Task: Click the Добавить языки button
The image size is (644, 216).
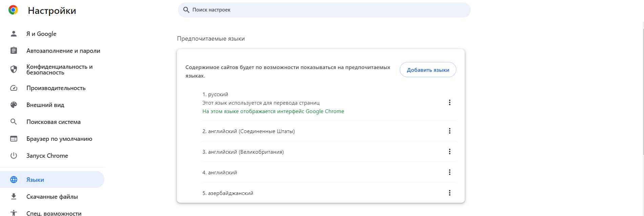Action: 428,70
